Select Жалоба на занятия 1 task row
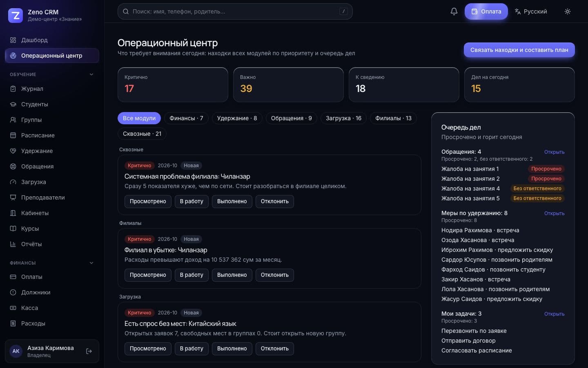This screenshot has width=588, height=368. [x=503, y=169]
